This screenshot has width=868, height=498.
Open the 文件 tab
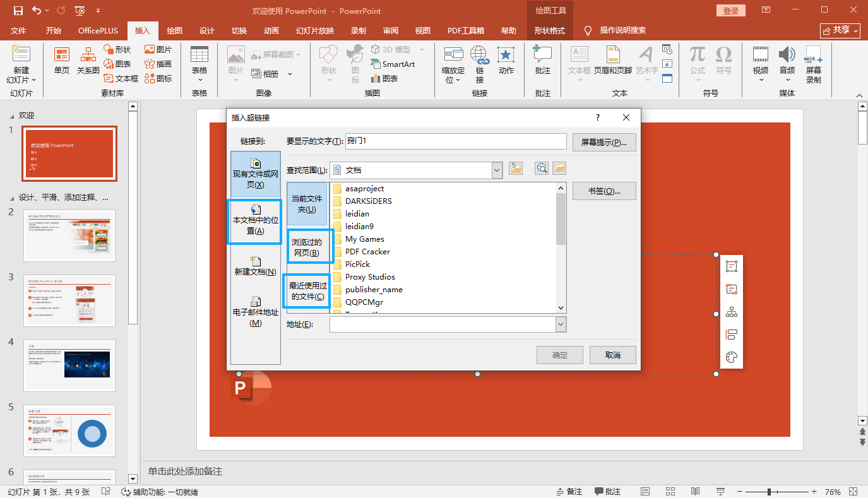[x=18, y=31]
